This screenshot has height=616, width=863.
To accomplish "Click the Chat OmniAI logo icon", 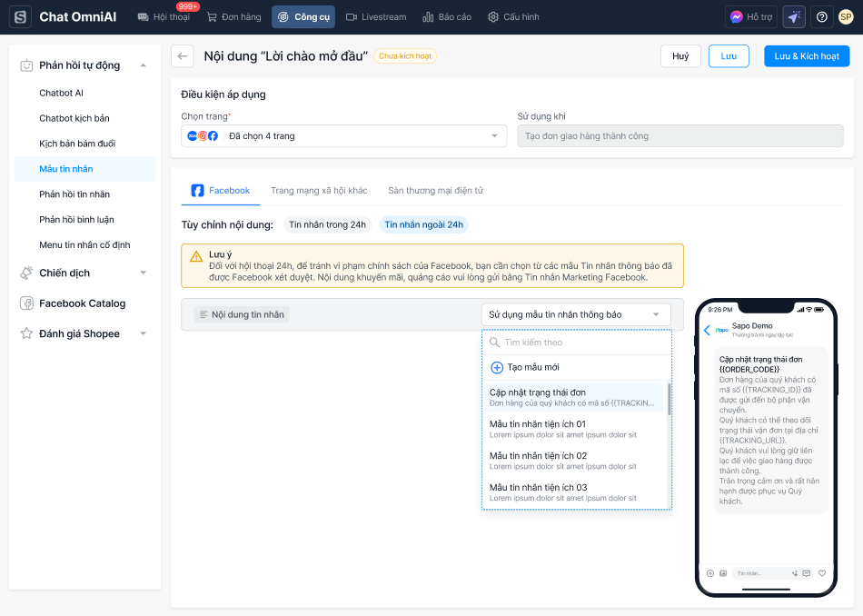I will pyautogui.click(x=20, y=17).
